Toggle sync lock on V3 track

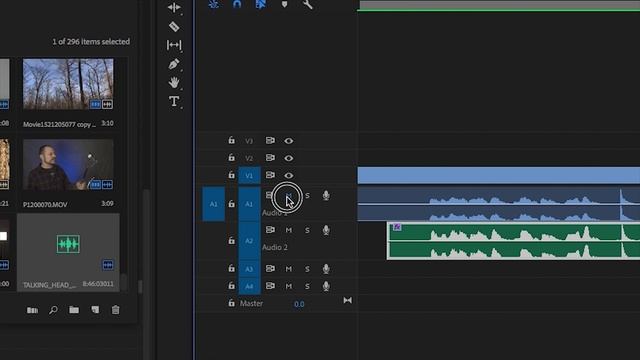(x=270, y=140)
